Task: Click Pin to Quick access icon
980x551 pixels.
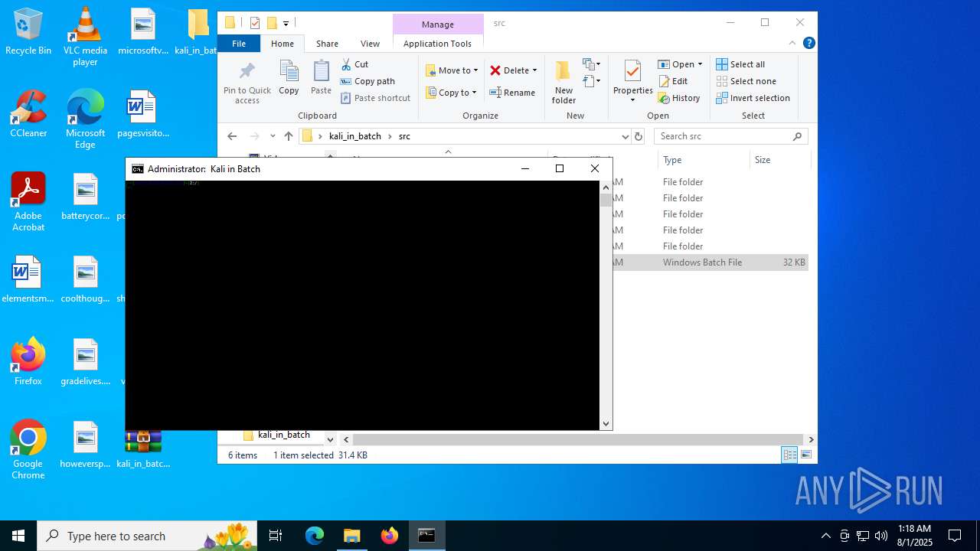Action: click(247, 83)
